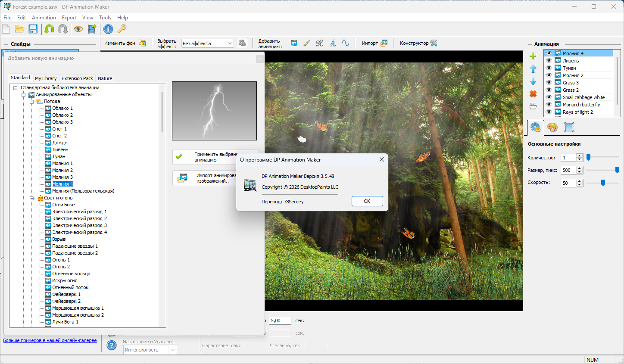Click the gray redo arrow icon

click(63, 29)
